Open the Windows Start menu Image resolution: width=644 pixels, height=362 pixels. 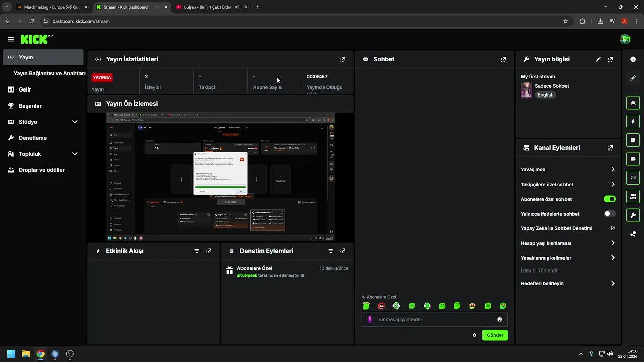11,354
